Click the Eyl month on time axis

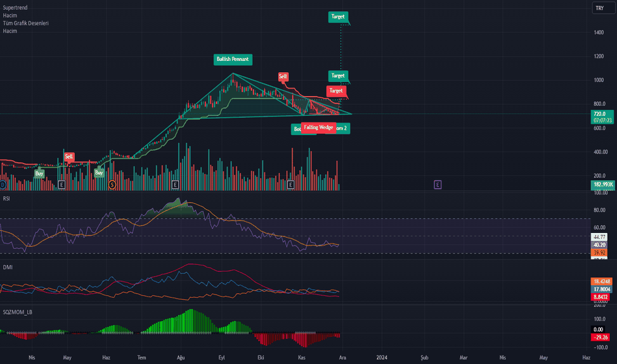coord(222,357)
